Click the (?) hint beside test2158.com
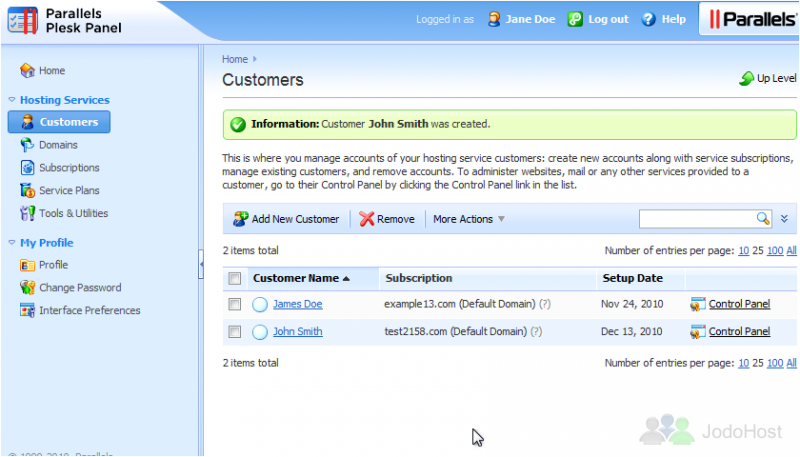 coord(536,332)
